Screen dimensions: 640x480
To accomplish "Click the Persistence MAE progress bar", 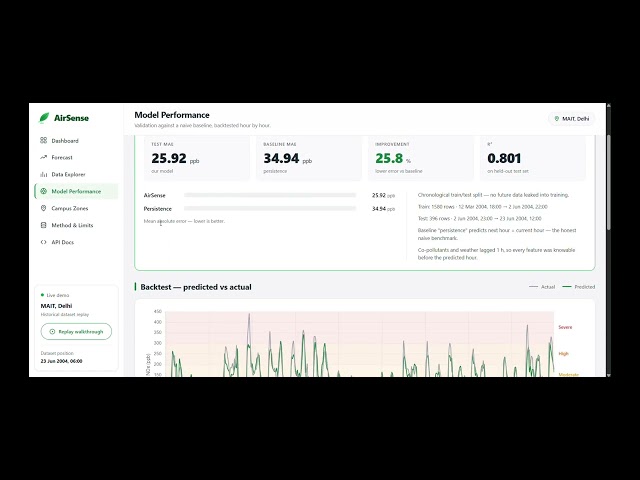I will (270, 209).
